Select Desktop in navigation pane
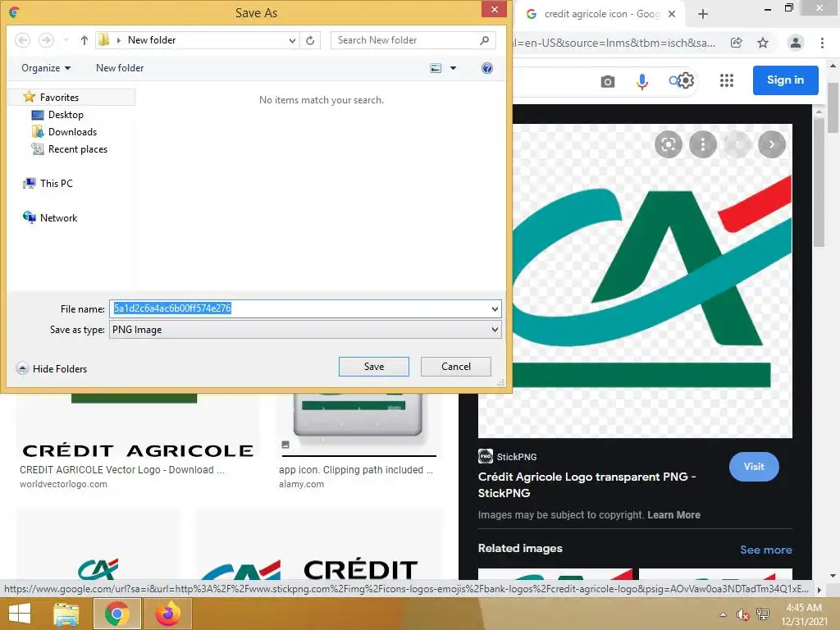Screen dimensions: 840x630 click(58, 115)
